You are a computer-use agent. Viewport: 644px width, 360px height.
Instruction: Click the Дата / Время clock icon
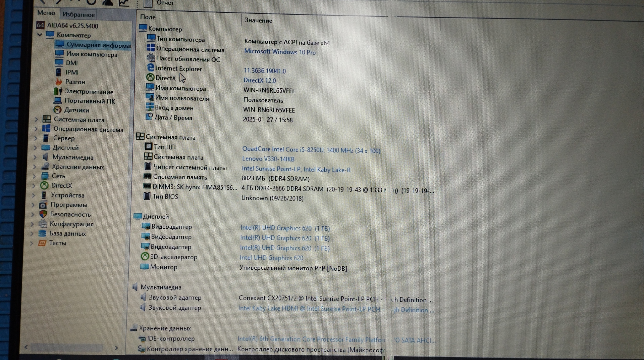149,117
